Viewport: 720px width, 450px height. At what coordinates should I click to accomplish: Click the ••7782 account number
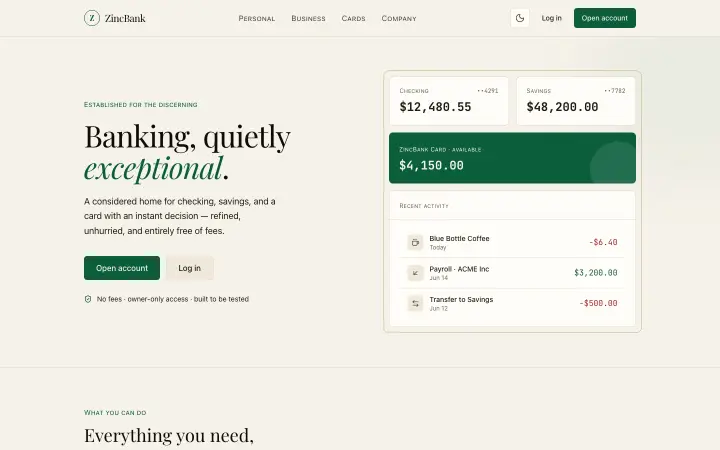click(x=615, y=91)
